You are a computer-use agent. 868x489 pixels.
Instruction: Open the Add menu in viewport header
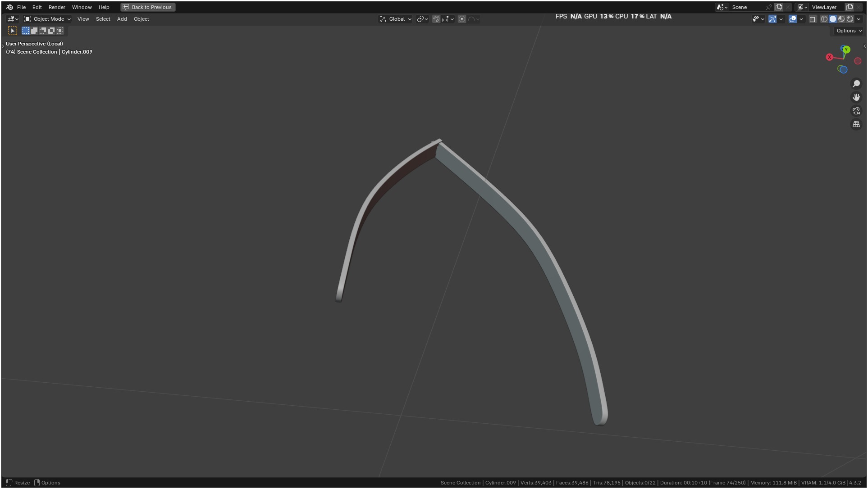coord(122,19)
